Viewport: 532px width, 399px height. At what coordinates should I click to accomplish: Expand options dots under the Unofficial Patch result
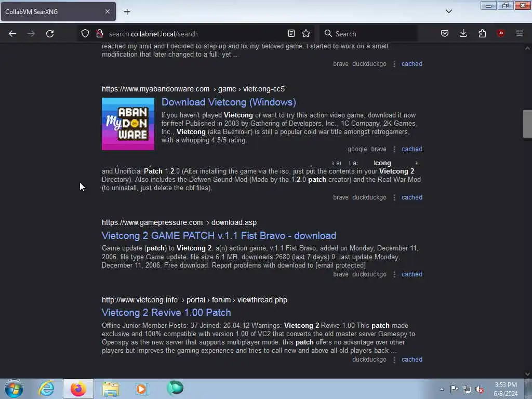pyautogui.click(x=394, y=197)
